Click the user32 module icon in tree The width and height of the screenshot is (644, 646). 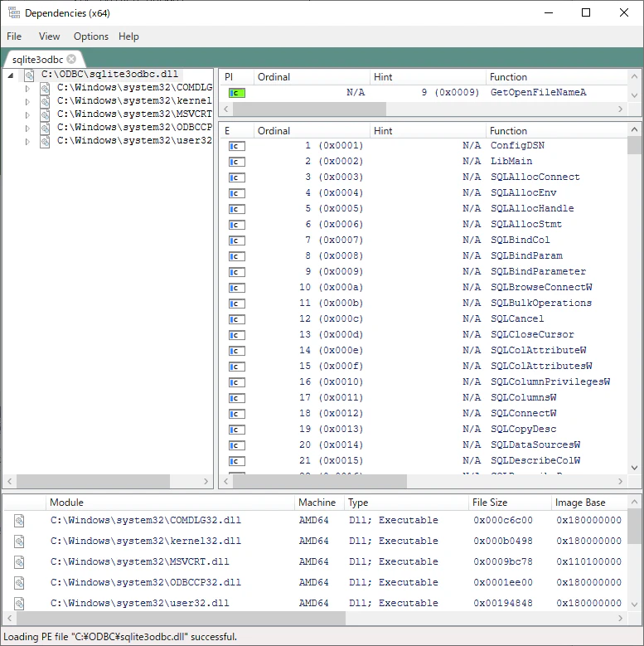(45, 141)
